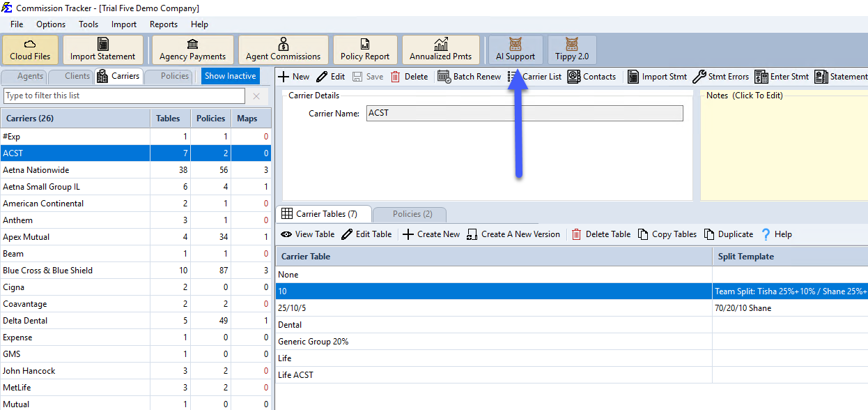868x410 pixels.
Task: Open Batch Renew
Action: click(470, 77)
